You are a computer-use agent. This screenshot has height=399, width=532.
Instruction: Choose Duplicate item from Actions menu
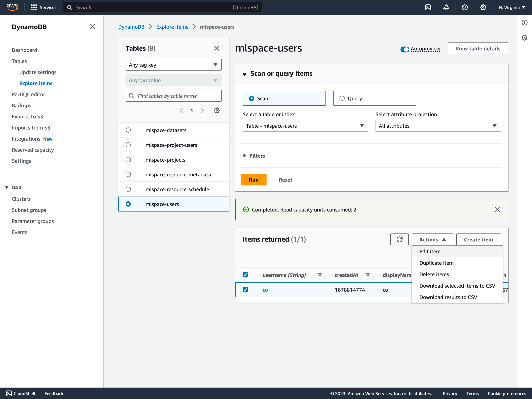pyautogui.click(x=457, y=263)
